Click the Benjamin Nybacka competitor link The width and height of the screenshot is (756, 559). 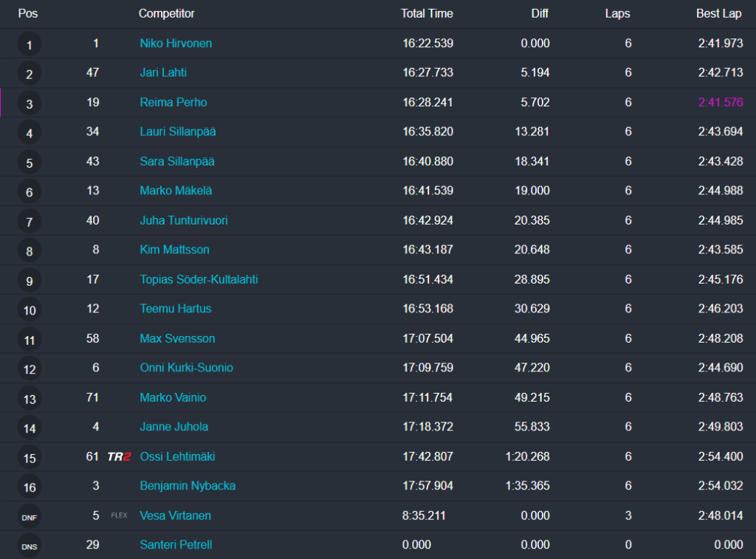point(188,486)
